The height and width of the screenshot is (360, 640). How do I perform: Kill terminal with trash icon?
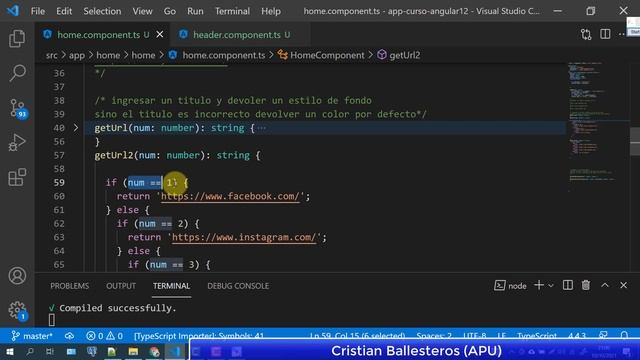point(586,285)
